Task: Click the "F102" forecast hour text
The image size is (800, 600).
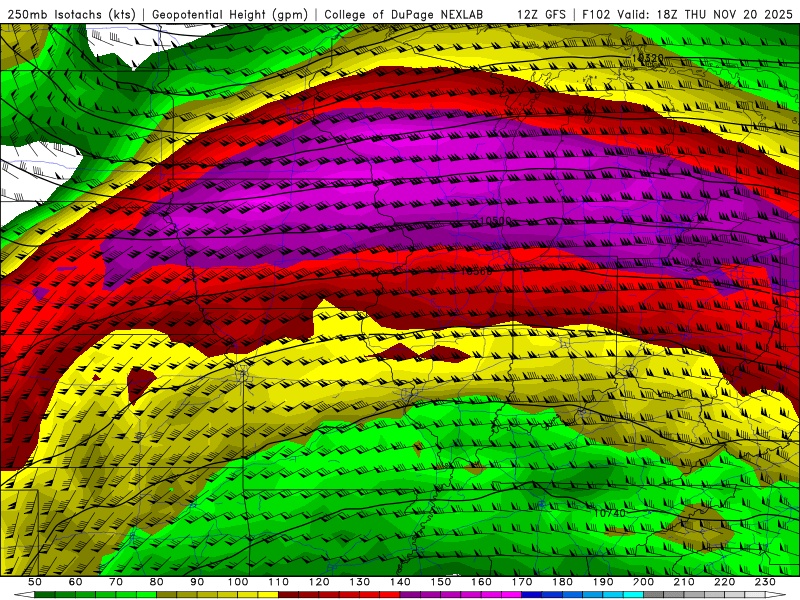Action: (596, 14)
